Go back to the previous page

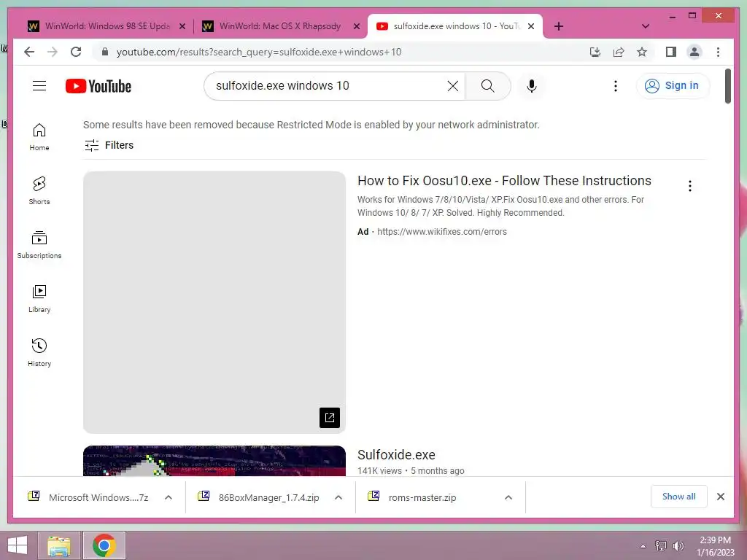coord(29,52)
